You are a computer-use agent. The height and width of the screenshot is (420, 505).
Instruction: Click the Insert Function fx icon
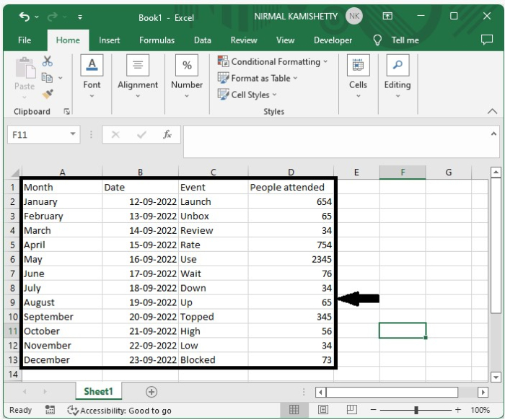[167, 134]
